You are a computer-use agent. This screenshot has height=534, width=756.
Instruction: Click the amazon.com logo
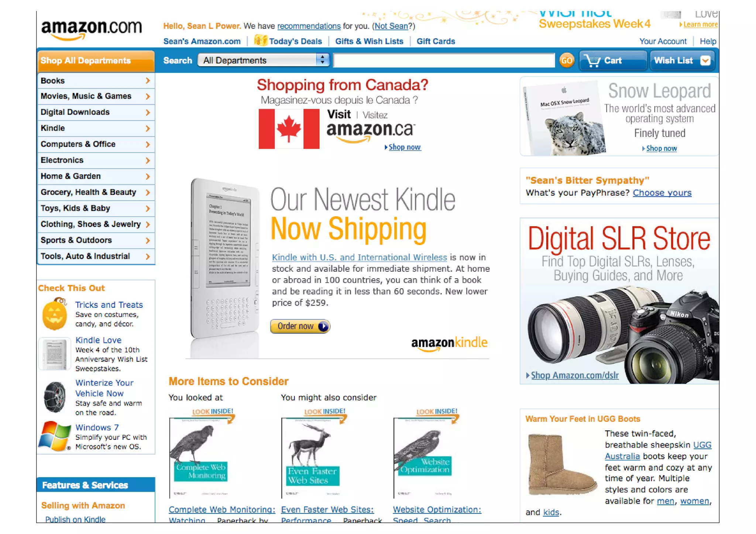[91, 29]
